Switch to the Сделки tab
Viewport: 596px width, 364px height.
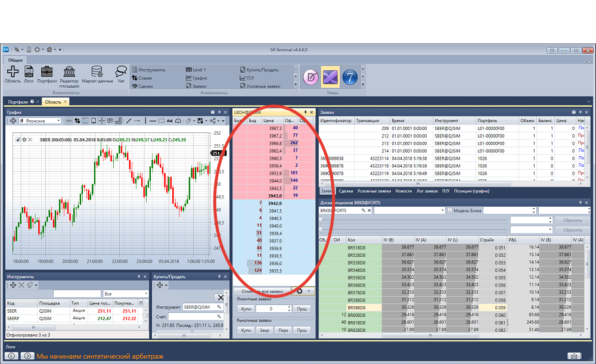[x=346, y=191]
